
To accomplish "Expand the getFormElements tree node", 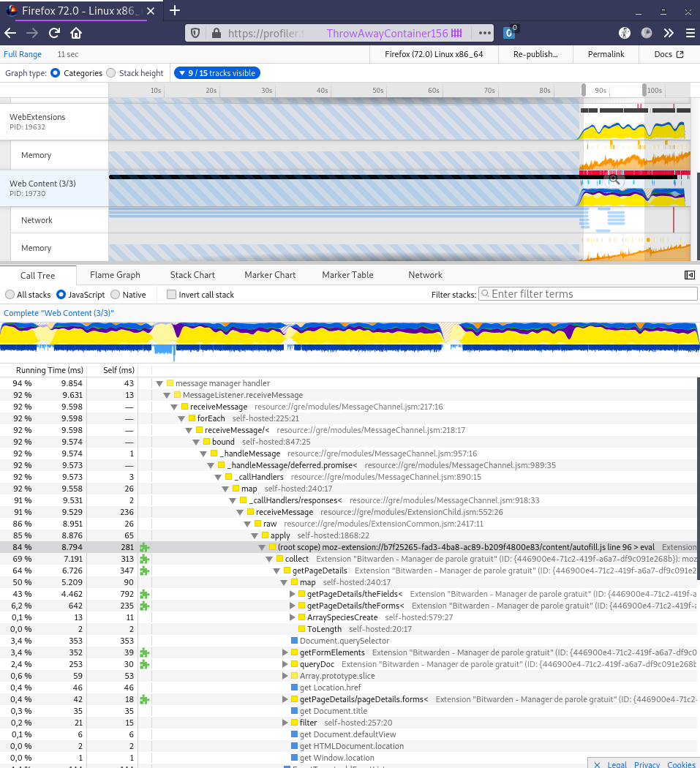I will (x=285, y=652).
